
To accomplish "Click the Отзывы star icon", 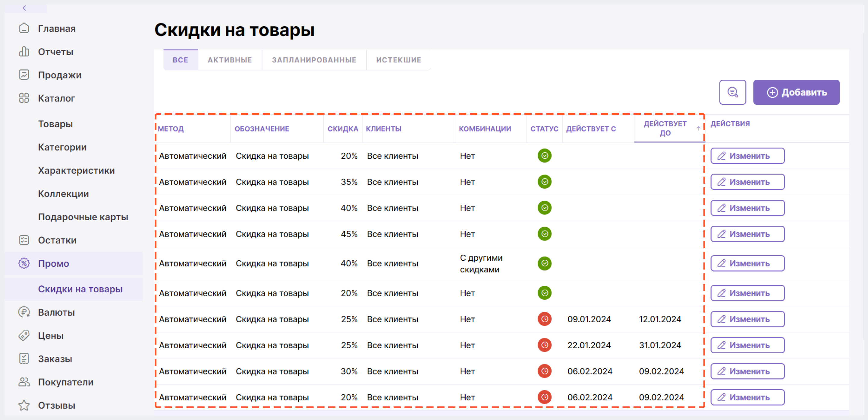I will [24, 406].
